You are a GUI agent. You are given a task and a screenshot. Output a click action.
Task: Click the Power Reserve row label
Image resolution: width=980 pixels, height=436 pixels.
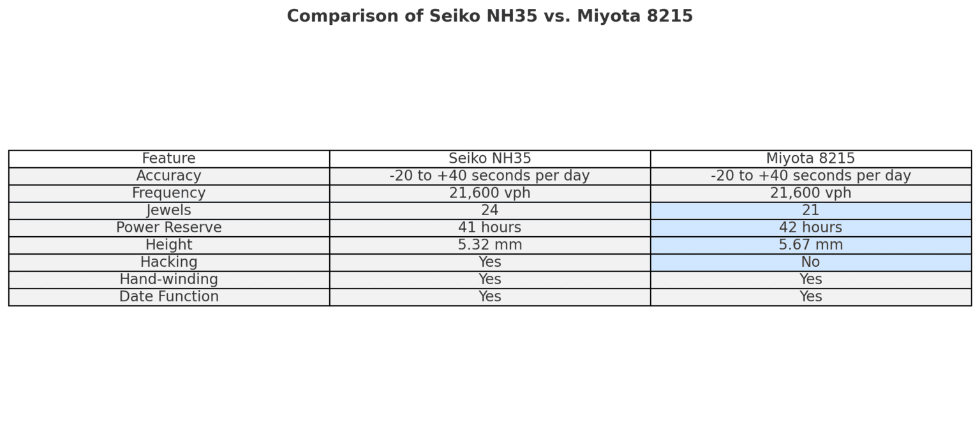[168, 227]
